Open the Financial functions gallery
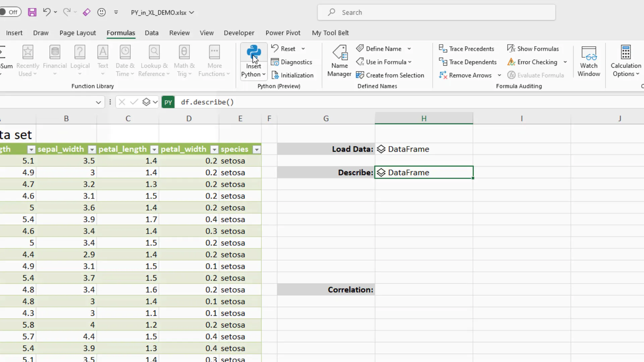The height and width of the screenshot is (362, 644). [55, 60]
